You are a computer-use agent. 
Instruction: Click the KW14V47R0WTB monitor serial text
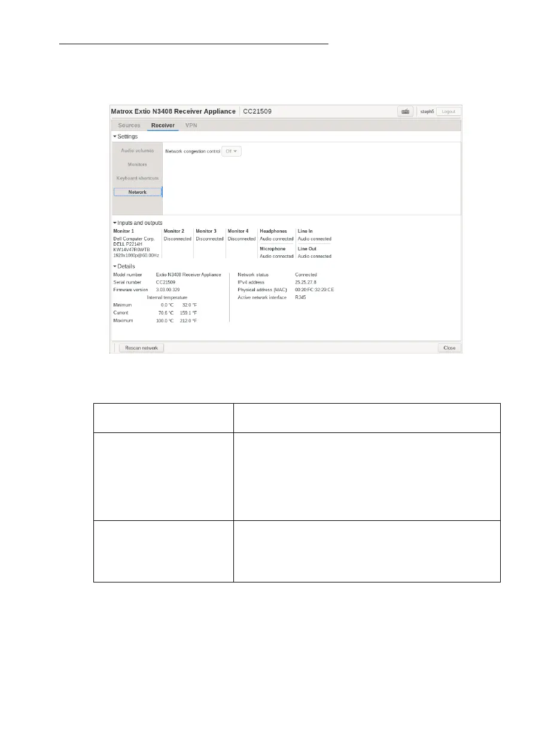pyautogui.click(x=132, y=249)
